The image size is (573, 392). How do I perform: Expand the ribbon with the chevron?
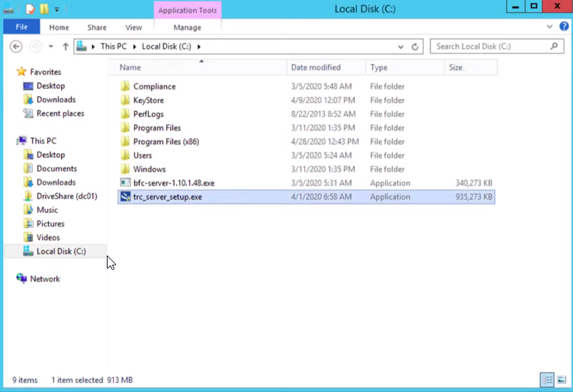(x=552, y=27)
